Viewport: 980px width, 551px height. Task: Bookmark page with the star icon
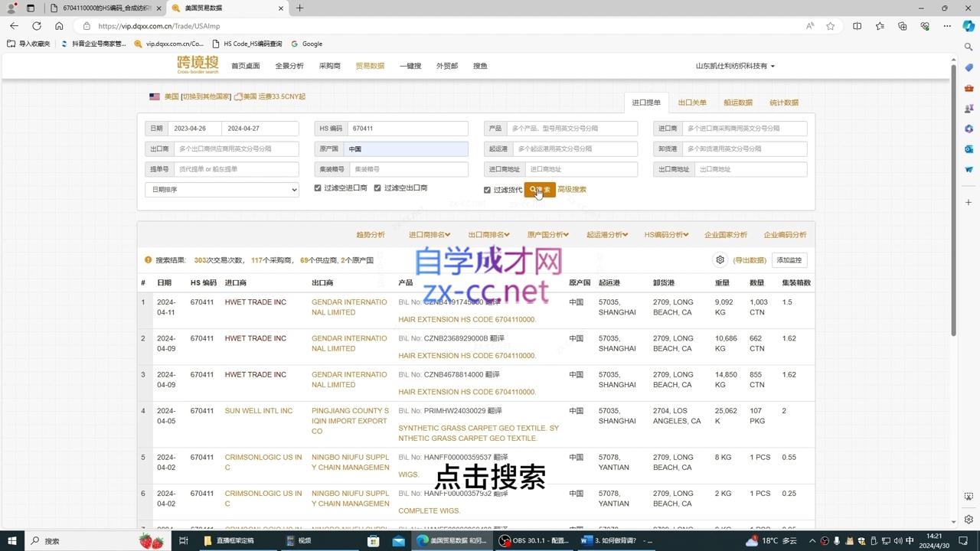click(831, 26)
